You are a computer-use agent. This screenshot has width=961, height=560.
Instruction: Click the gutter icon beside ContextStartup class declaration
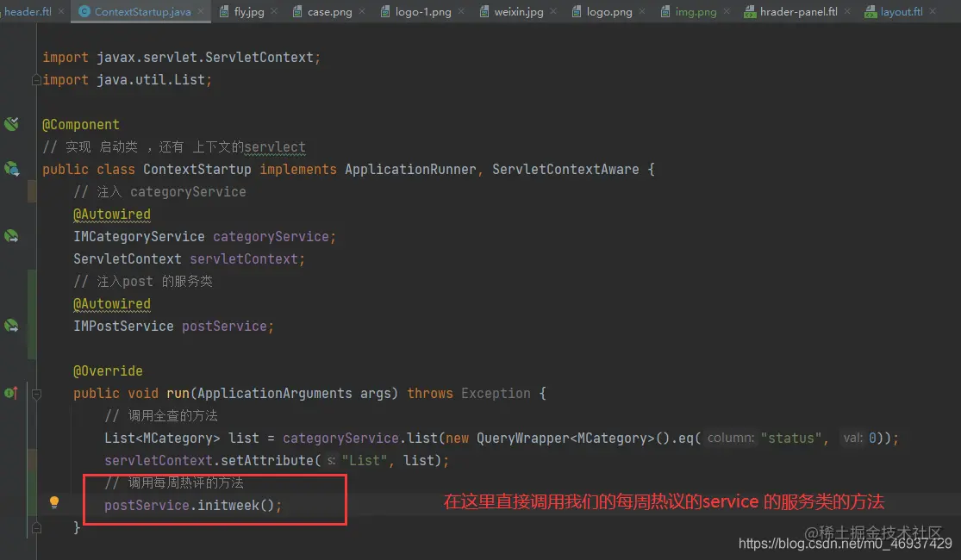[12, 169]
